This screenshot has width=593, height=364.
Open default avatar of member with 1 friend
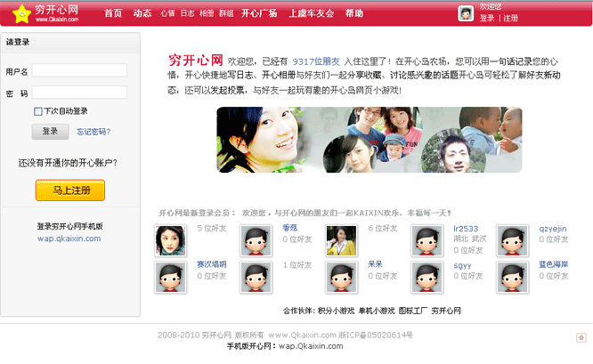click(x=256, y=278)
